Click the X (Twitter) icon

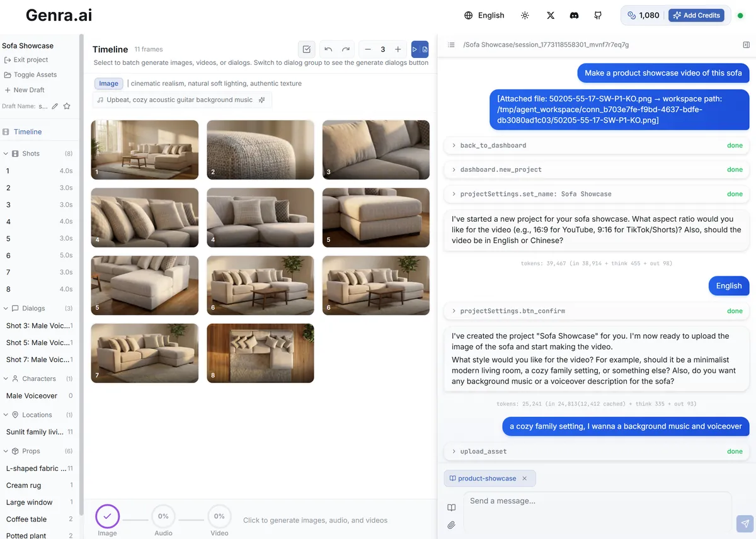pos(551,15)
